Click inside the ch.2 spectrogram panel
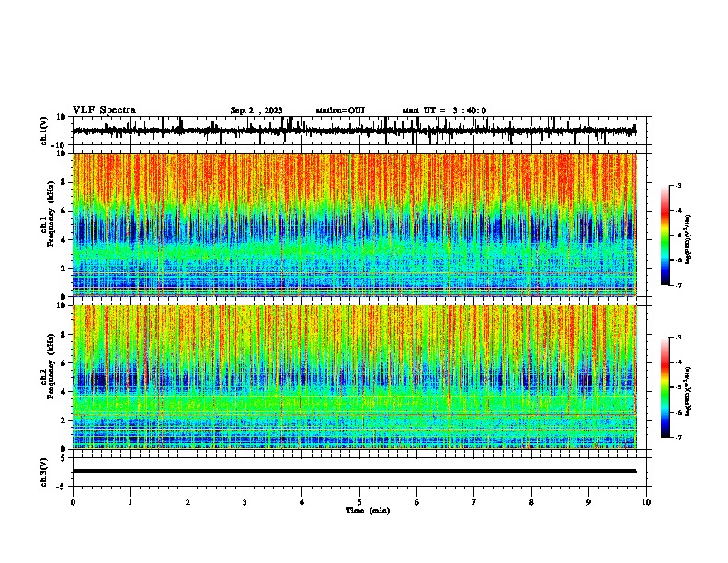 tap(355, 377)
